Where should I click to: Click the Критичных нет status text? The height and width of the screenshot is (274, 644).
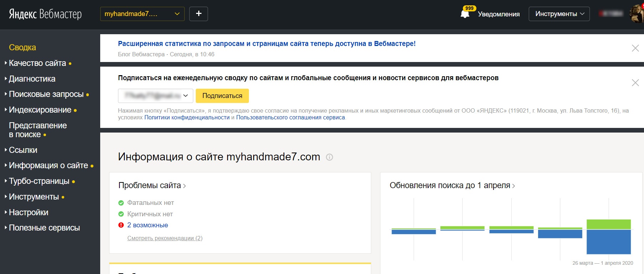click(150, 214)
